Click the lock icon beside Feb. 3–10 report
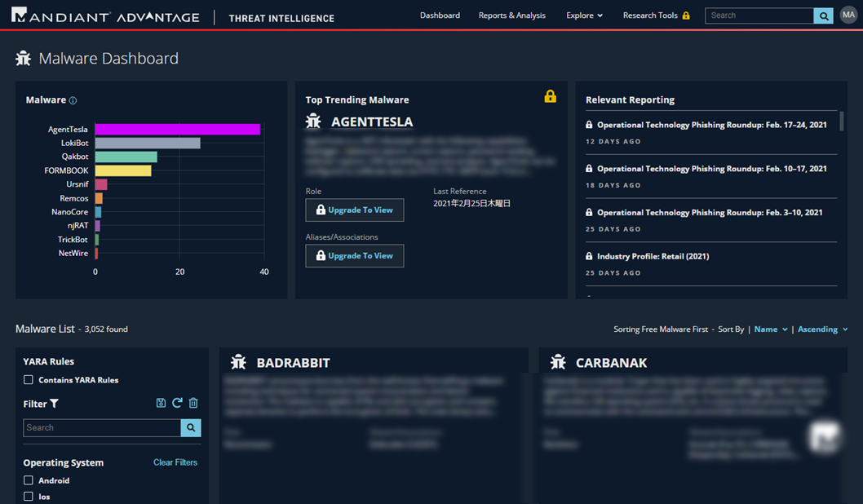The height and width of the screenshot is (504, 863). tap(589, 212)
